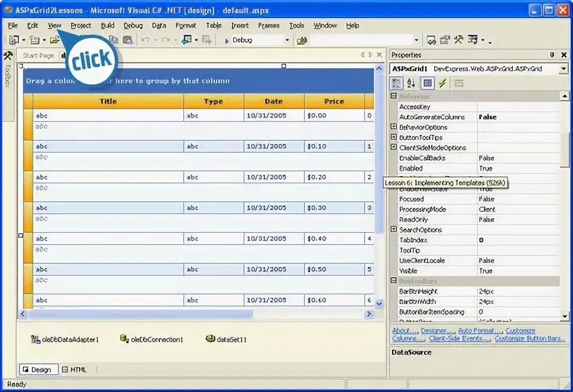The height and width of the screenshot is (392, 573).
Task: Expand the SearchOptions property
Action: [394, 229]
